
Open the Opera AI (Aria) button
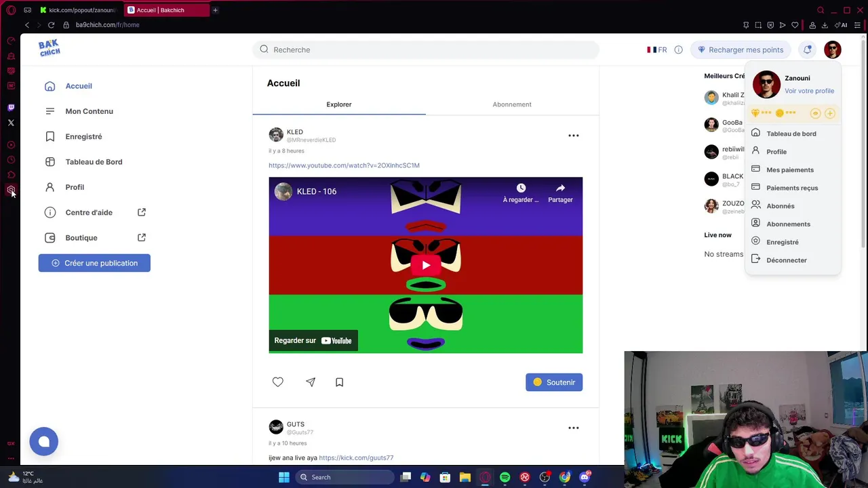tap(842, 25)
